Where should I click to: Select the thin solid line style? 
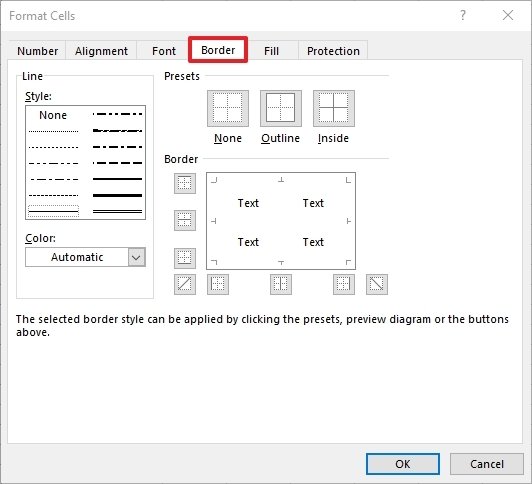point(54,211)
